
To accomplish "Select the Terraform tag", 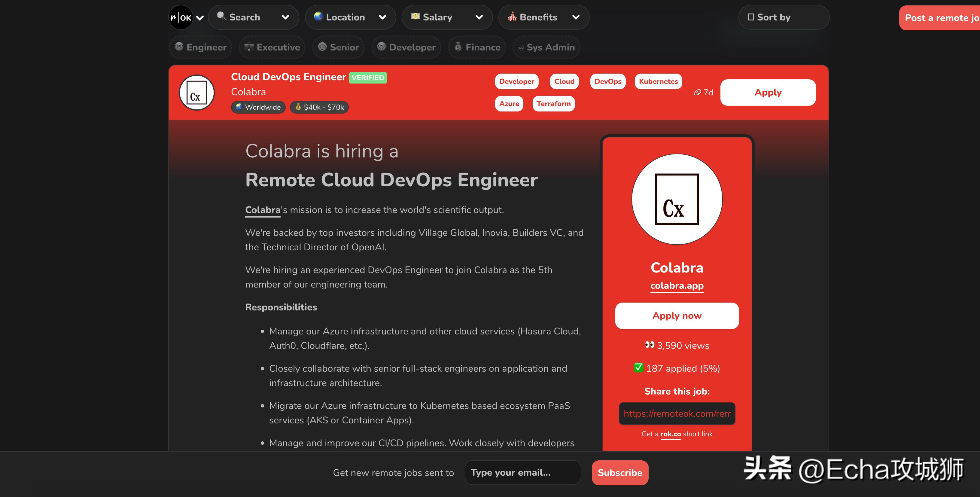I will (x=553, y=103).
